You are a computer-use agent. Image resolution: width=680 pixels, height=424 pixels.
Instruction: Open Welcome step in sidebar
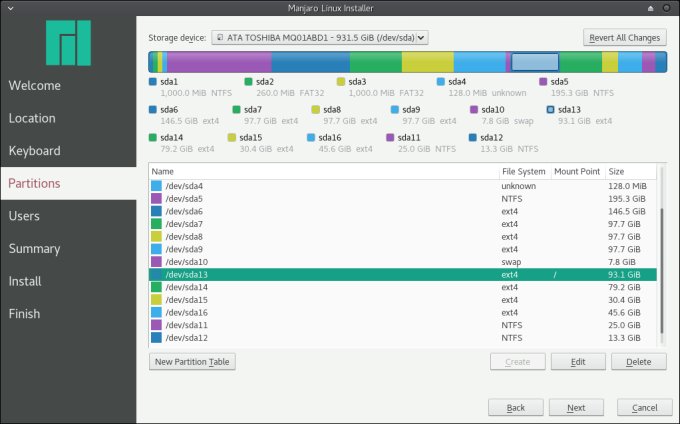pyautogui.click(x=69, y=85)
